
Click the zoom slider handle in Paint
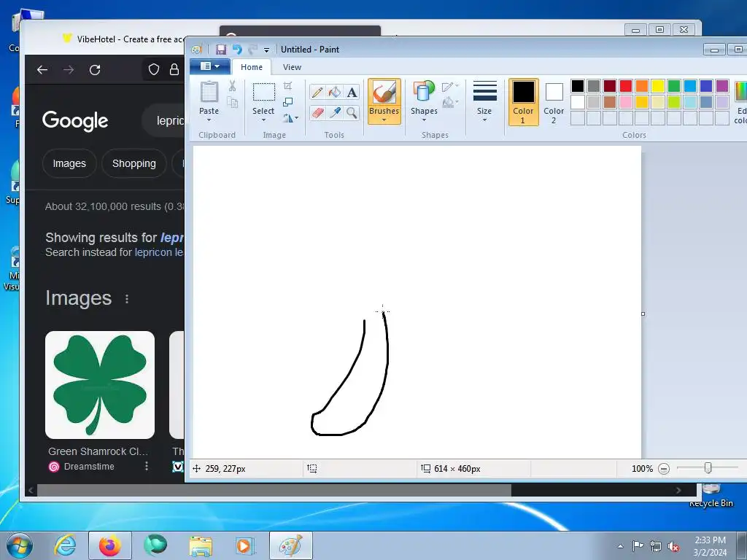[708, 468]
